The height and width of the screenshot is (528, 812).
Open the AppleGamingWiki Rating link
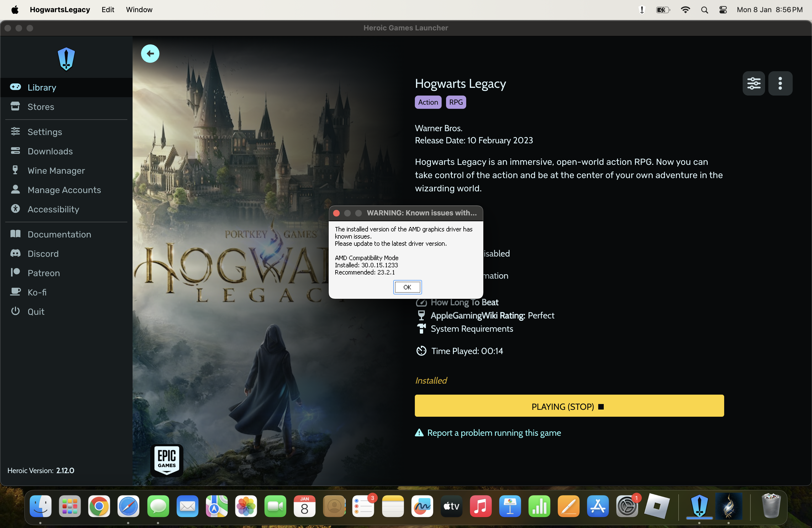485,316
